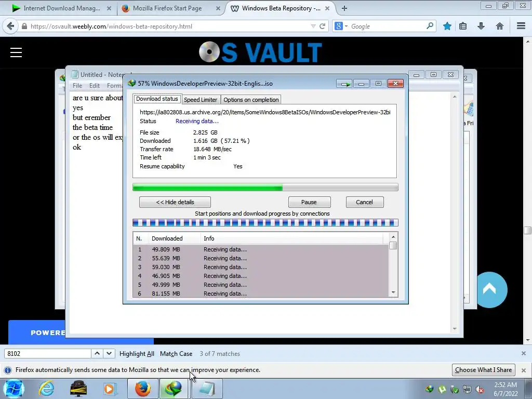Open Firefox bookmarks list icon
532x399 pixels.
463,26
